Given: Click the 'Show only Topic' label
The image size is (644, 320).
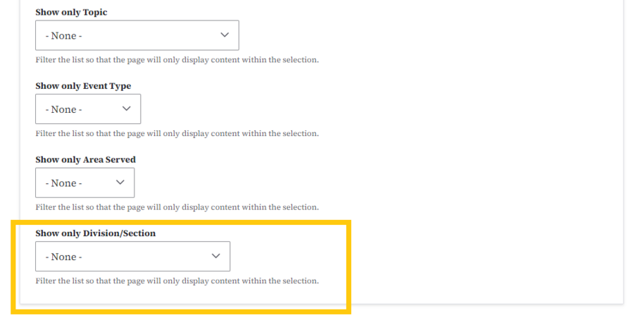Looking at the screenshot, I should coord(71,13).
